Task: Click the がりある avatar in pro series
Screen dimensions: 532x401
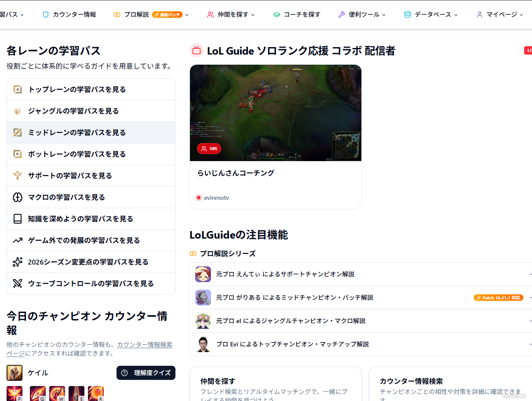Action: (x=203, y=298)
